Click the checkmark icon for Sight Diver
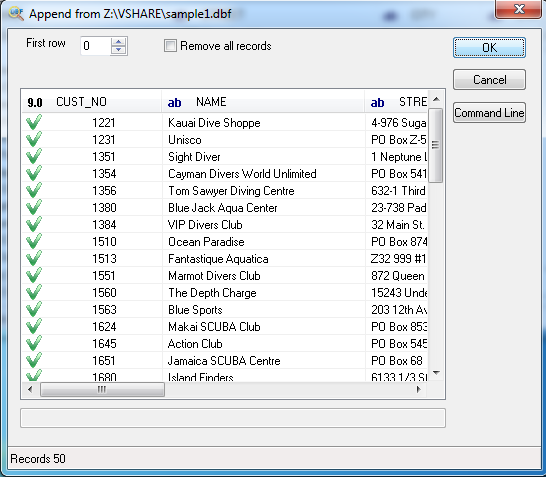The image size is (546, 477). 34,156
